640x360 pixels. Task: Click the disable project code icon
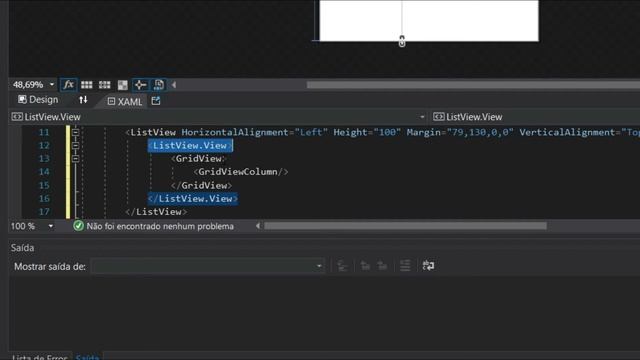[x=158, y=85]
